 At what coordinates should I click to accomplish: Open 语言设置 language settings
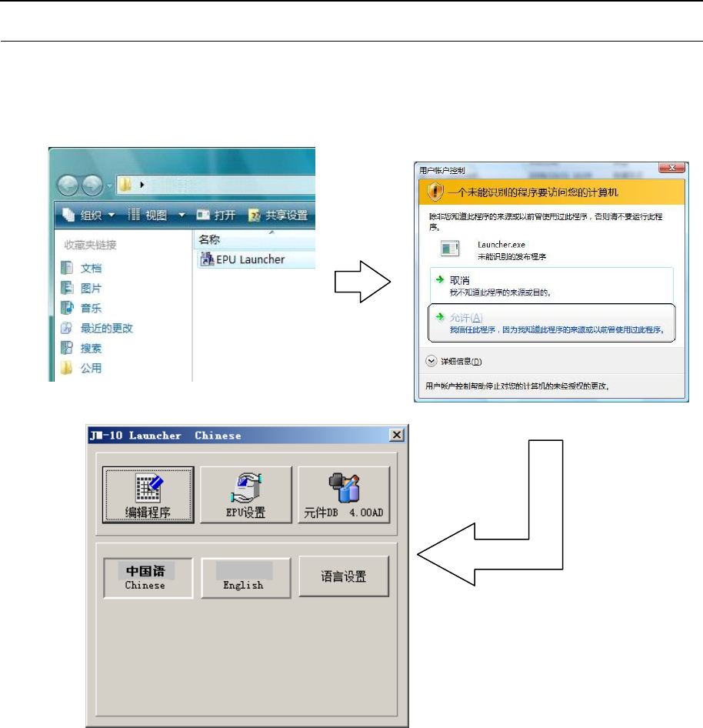pos(344,576)
